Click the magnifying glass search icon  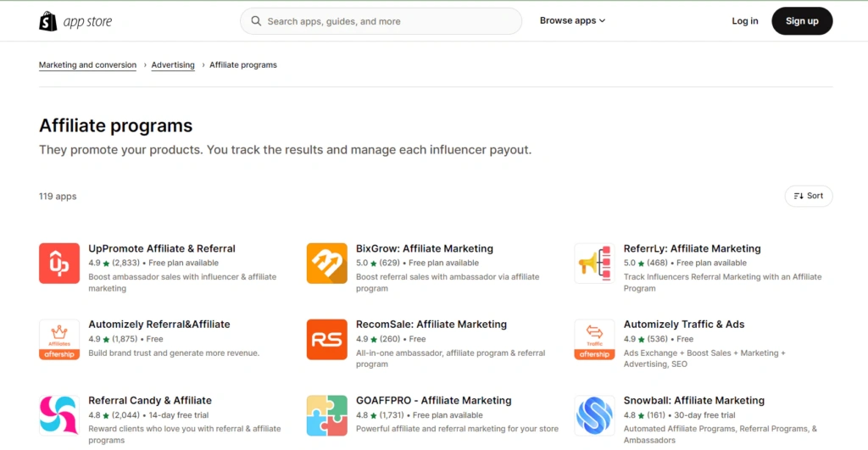tap(256, 21)
